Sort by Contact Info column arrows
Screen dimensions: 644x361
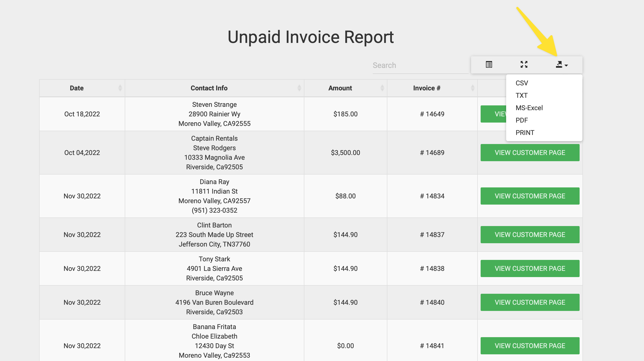click(x=299, y=88)
